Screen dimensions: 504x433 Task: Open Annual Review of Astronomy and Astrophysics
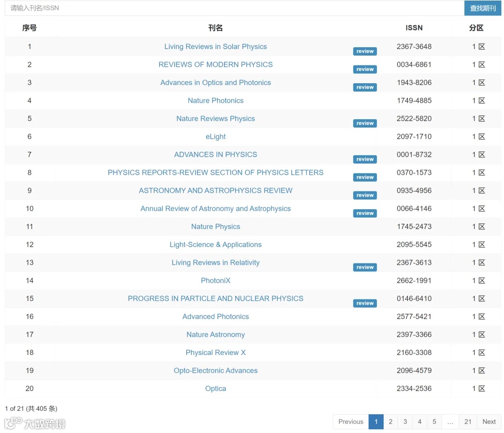click(x=215, y=209)
